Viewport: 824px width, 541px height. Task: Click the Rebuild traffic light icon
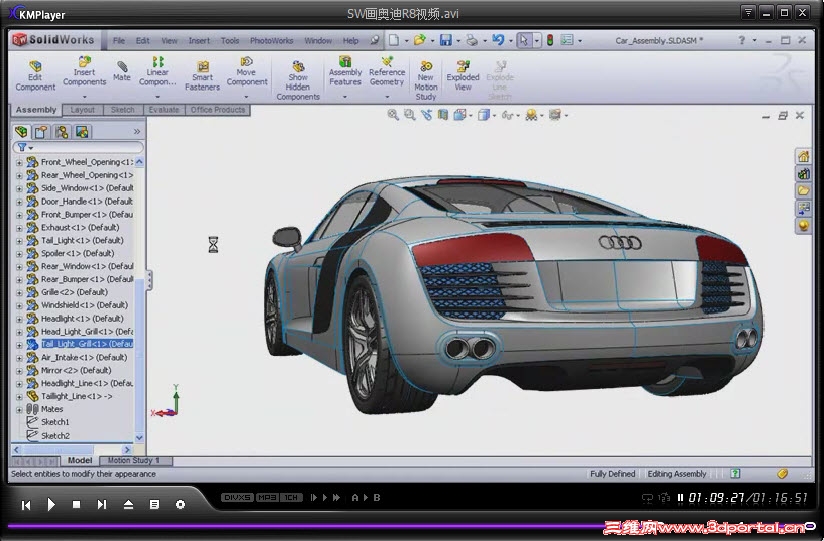click(550, 40)
